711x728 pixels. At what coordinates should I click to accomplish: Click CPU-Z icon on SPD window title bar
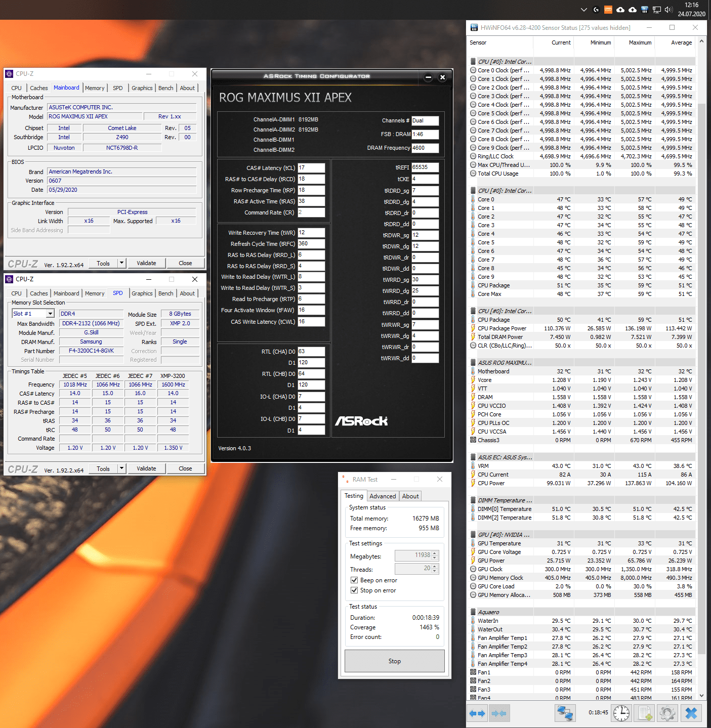pyautogui.click(x=9, y=279)
